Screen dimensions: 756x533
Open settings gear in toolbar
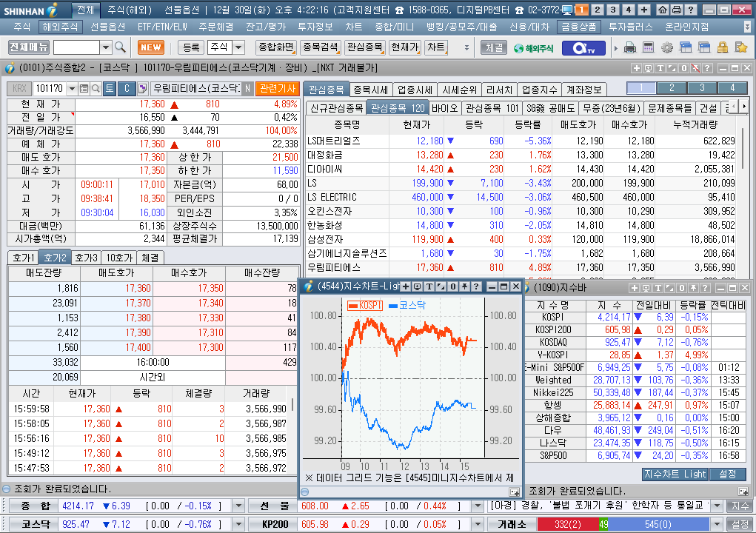[667, 47]
